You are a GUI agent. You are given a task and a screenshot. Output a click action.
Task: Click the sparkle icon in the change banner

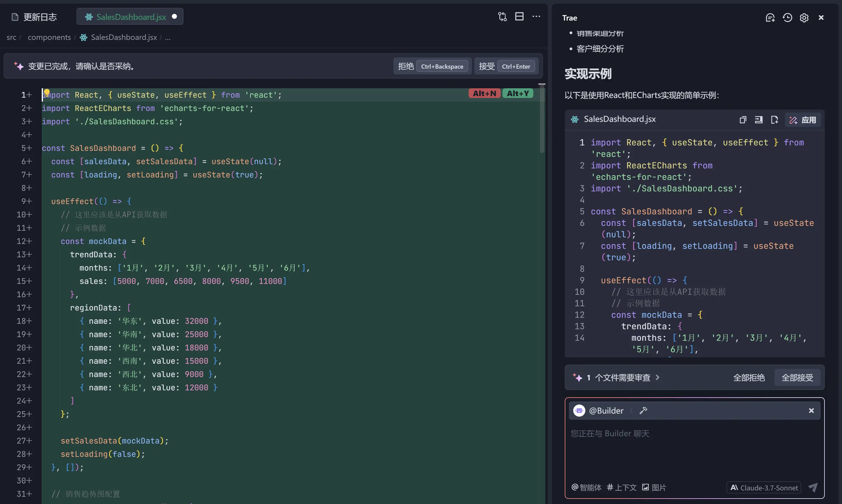(x=19, y=66)
